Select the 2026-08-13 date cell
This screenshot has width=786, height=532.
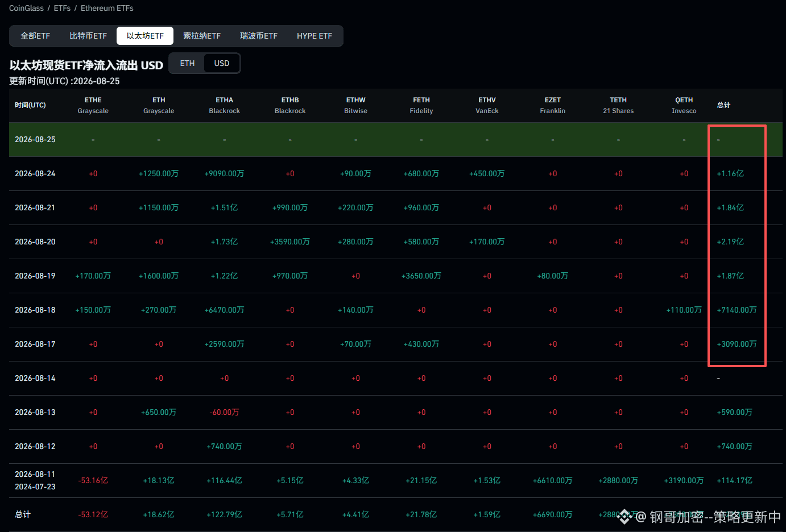35,412
